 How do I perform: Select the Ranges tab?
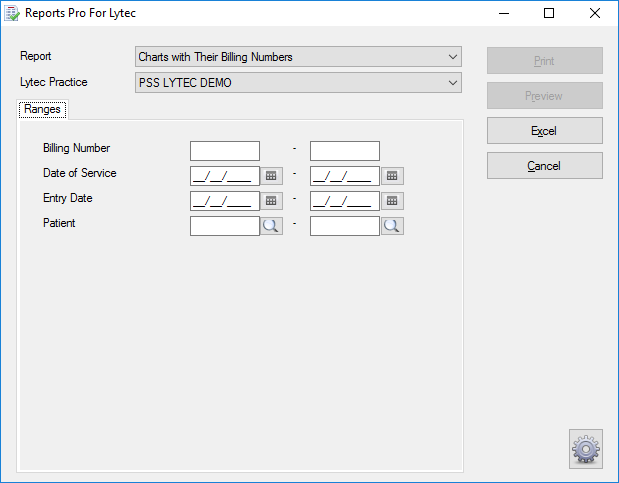(43, 109)
